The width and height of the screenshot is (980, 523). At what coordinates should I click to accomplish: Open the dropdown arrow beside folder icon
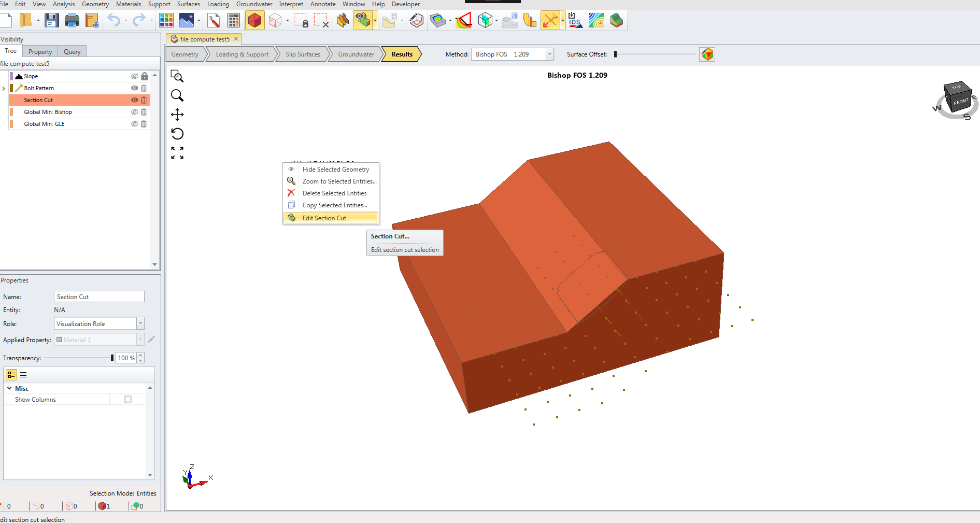[38, 21]
